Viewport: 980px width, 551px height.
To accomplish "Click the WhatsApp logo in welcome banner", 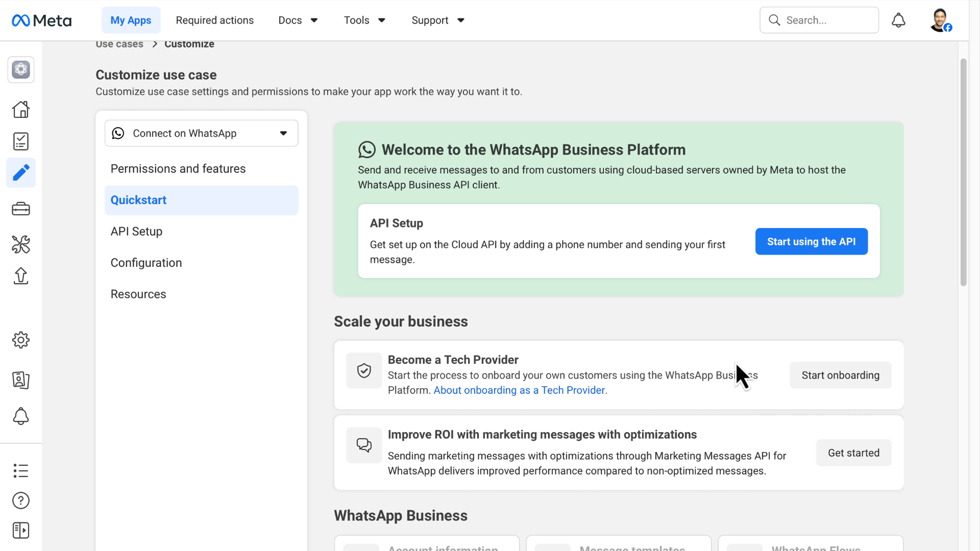I will coord(367,150).
